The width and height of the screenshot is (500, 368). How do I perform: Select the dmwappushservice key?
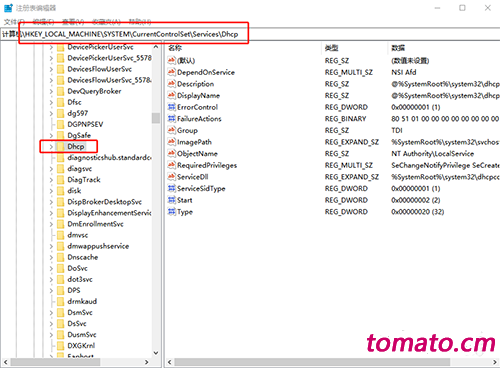click(98, 246)
